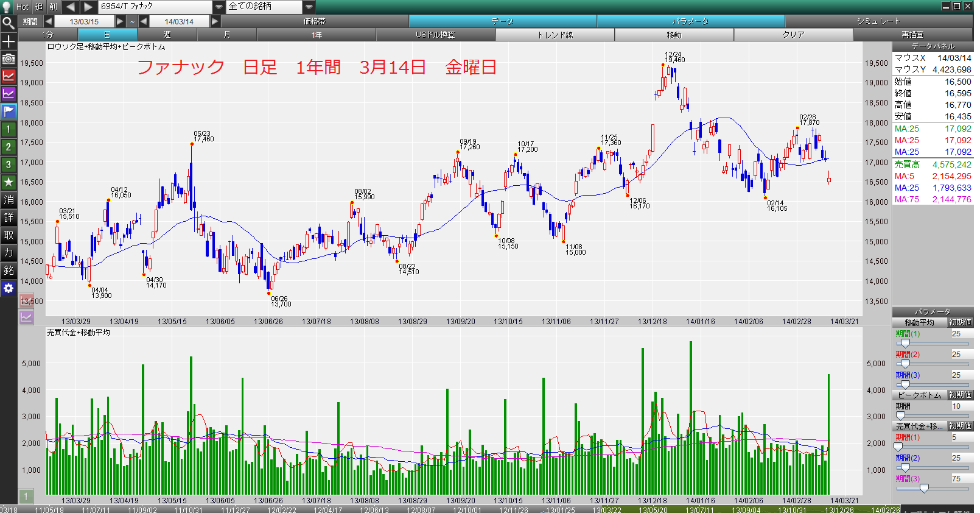Click the 売買代金 期間(1) value field 5
Image resolution: width=980 pixels, height=513 pixels.
coord(962,437)
